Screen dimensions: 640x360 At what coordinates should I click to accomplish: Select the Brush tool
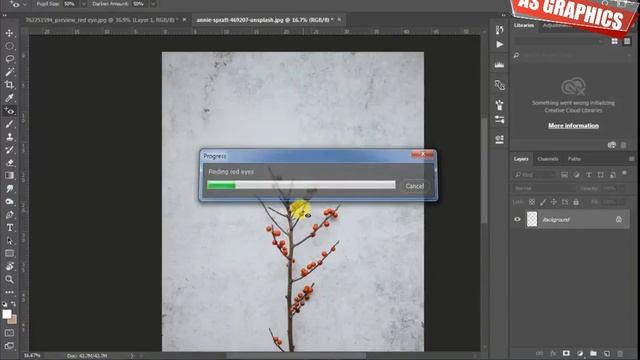pos(9,124)
